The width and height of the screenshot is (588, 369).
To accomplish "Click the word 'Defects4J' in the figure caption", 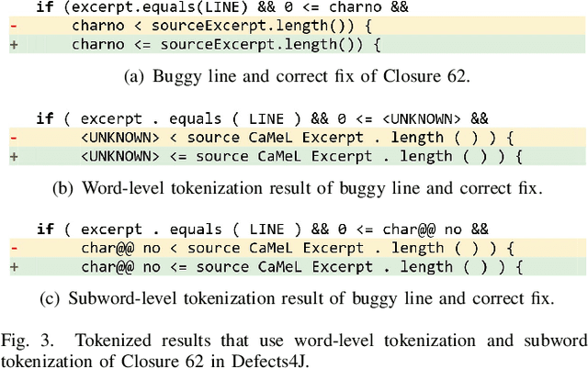I will coord(286,358).
